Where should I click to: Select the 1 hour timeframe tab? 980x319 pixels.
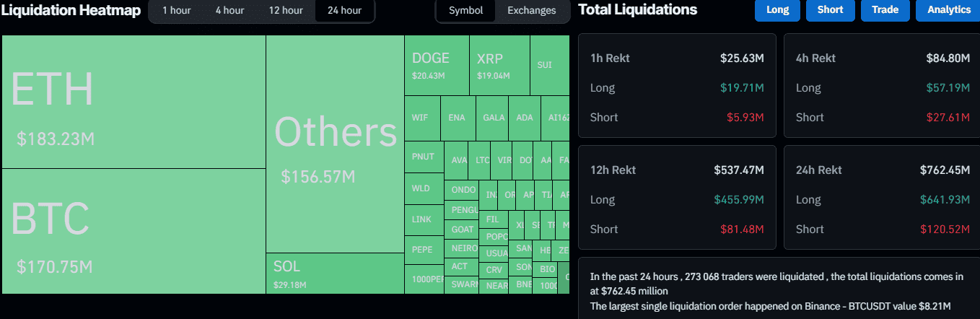click(x=176, y=11)
